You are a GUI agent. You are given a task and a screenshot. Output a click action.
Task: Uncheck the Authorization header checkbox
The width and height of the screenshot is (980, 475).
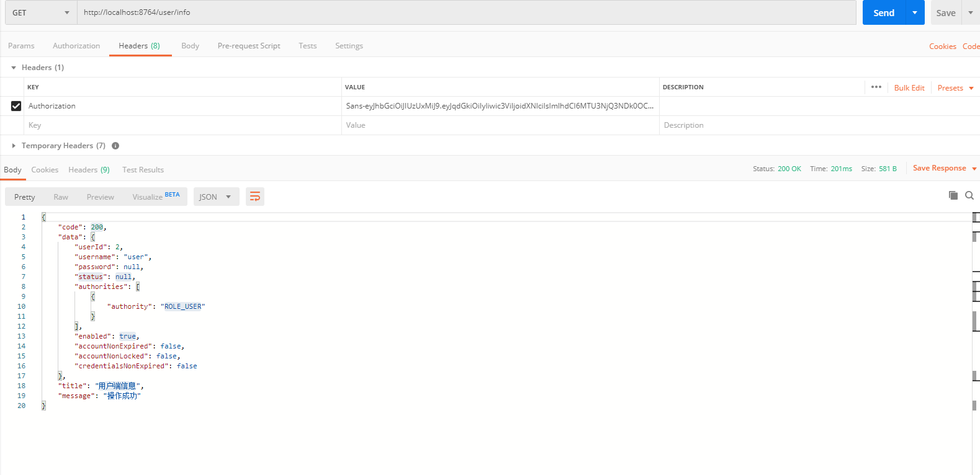point(16,106)
